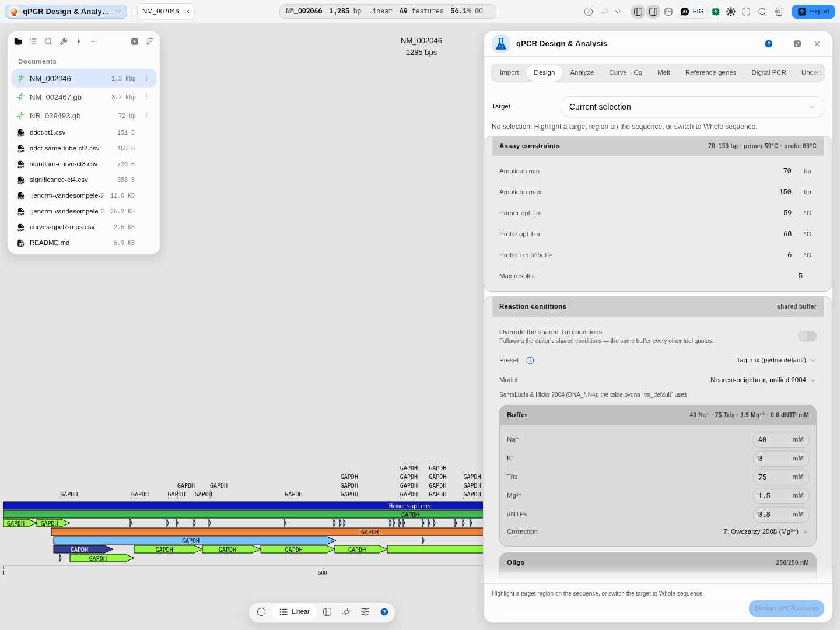Switch to the circular map view icon
The height and width of the screenshot is (630, 840).
pos(261,612)
